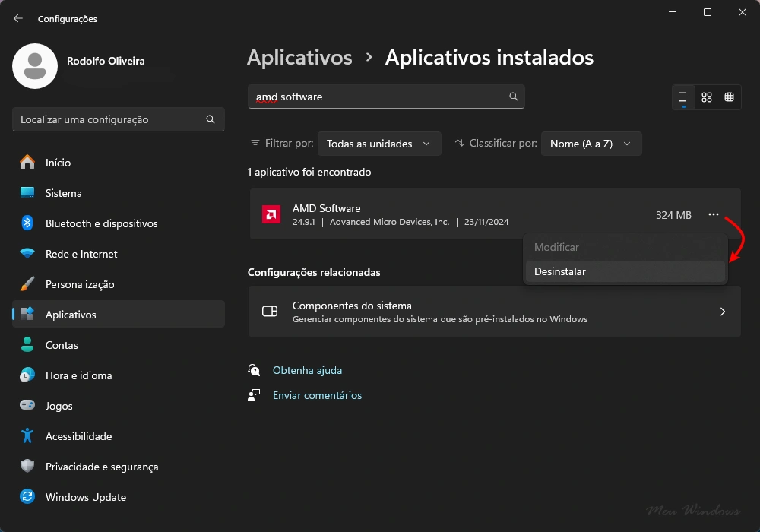Open the AMD Software options menu
The image size is (760, 532).
(x=714, y=215)
